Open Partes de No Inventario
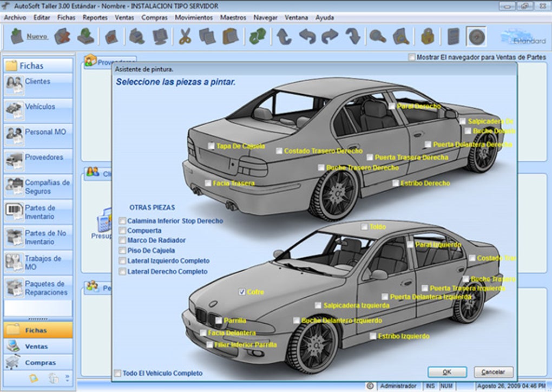Image resolution: width=552 pixels, height=392 pixels. pos(38,237)
